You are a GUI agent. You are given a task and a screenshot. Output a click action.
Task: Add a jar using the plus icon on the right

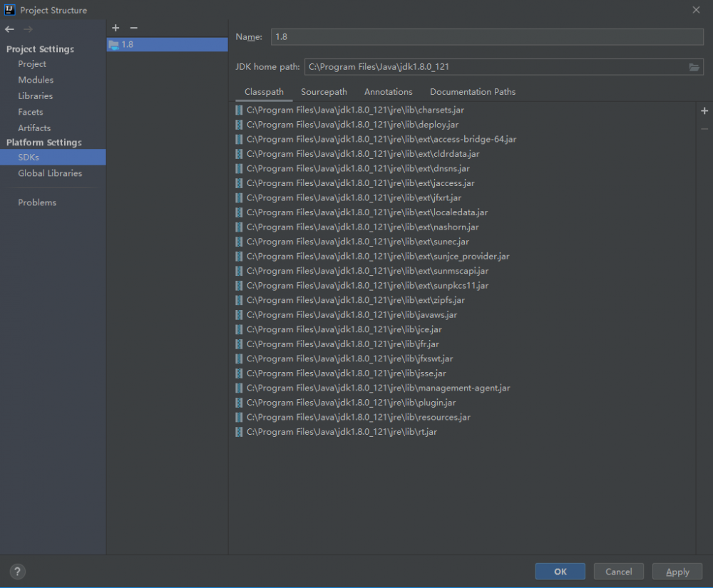point(704,111)
